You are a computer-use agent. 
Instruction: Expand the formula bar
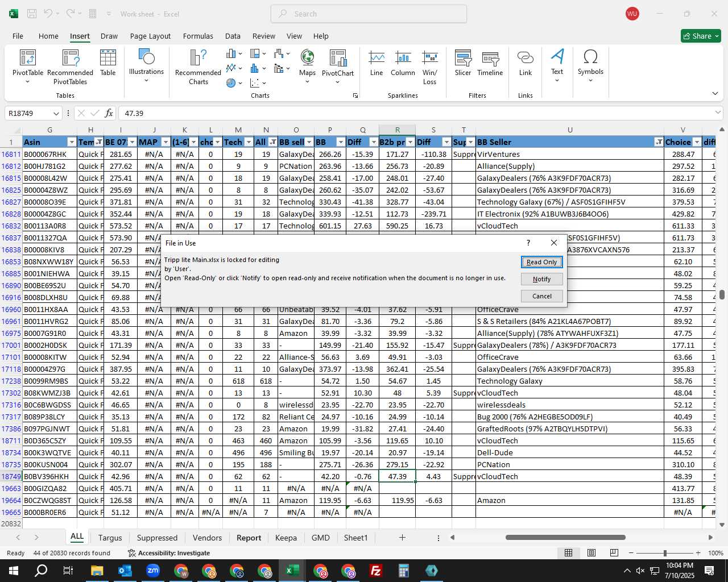718,113
